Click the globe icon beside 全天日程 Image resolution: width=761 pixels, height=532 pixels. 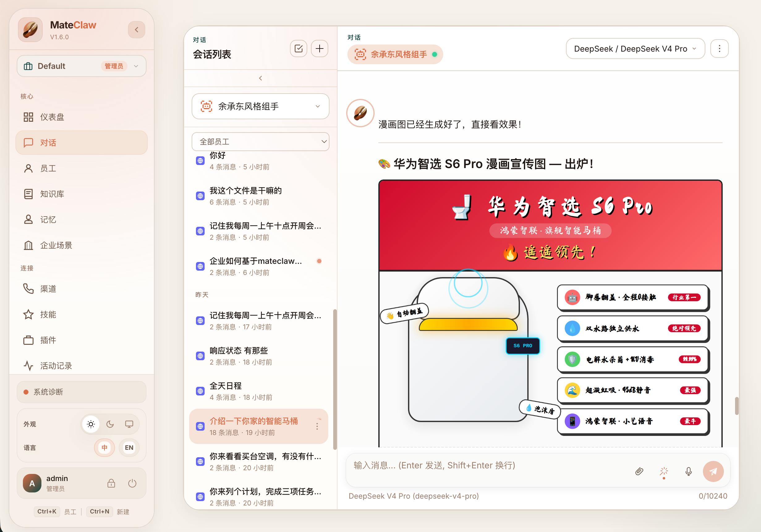[200, 391]
